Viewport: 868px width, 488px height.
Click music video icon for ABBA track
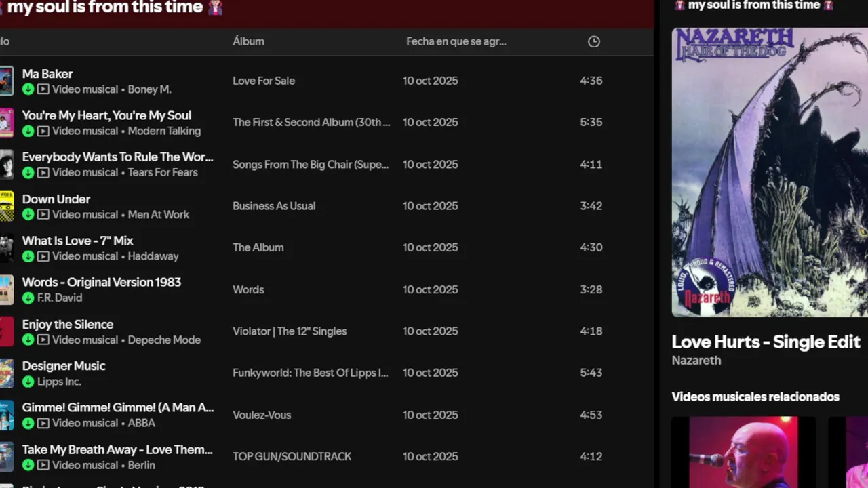click(x=43, y=423)
